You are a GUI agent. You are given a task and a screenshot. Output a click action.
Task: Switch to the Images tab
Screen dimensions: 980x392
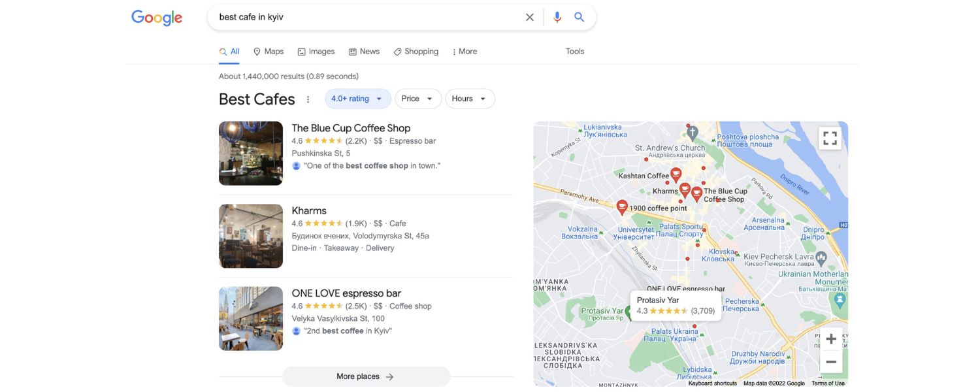[x=316, y=52]
